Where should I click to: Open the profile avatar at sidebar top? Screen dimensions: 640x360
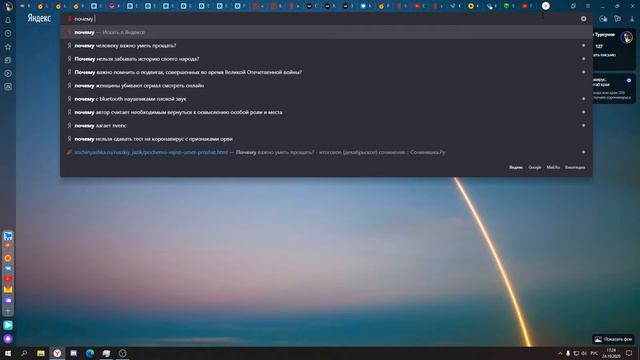click(x=9, y=6)
